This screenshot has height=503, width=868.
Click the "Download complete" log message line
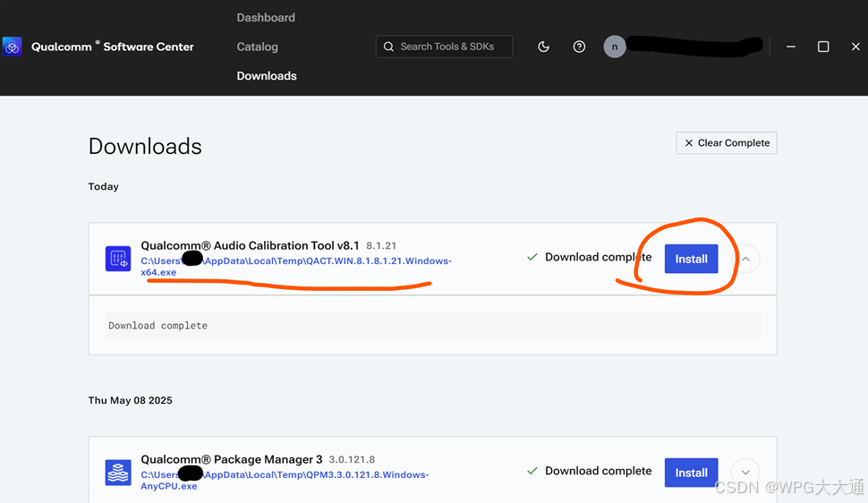pos(432,326)
